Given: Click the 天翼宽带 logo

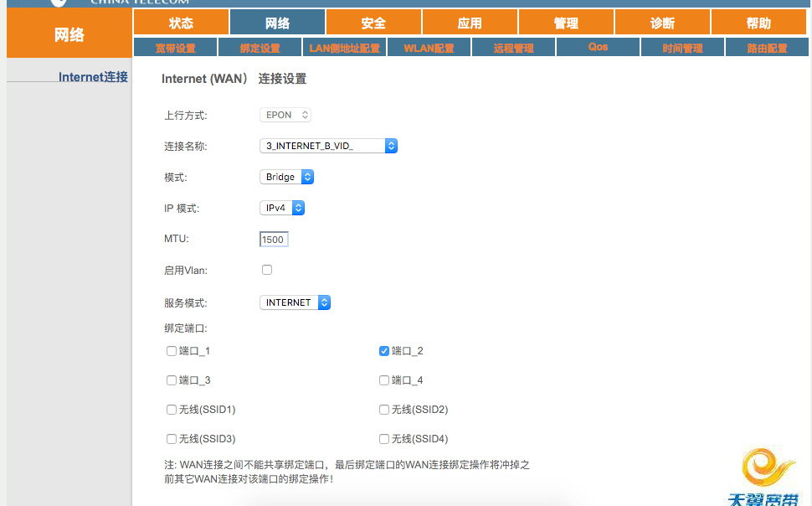Looking at the screenshot, I should pyautogui.click(x=765, y=477).
